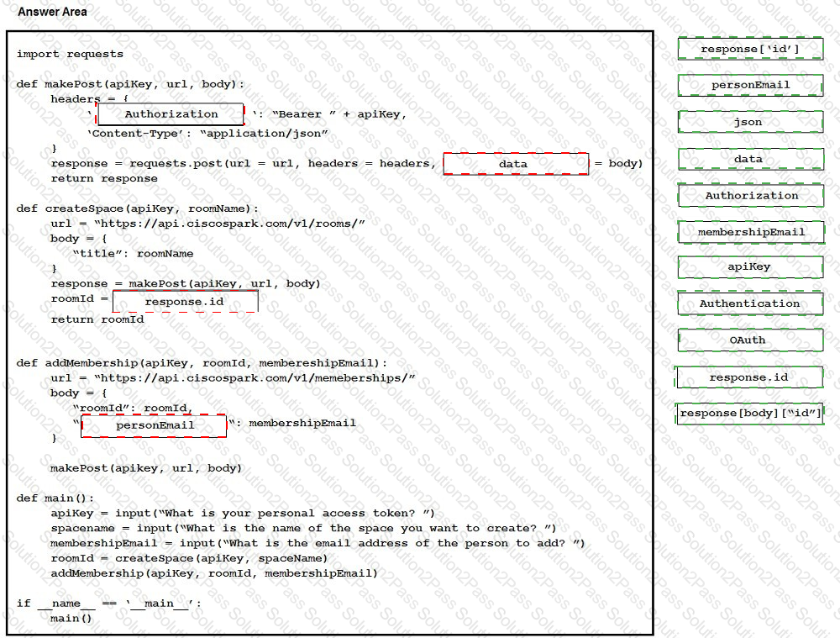Pick the data option in the right-hand list
This screenshot has height=638, width=840.
(750, 159)
